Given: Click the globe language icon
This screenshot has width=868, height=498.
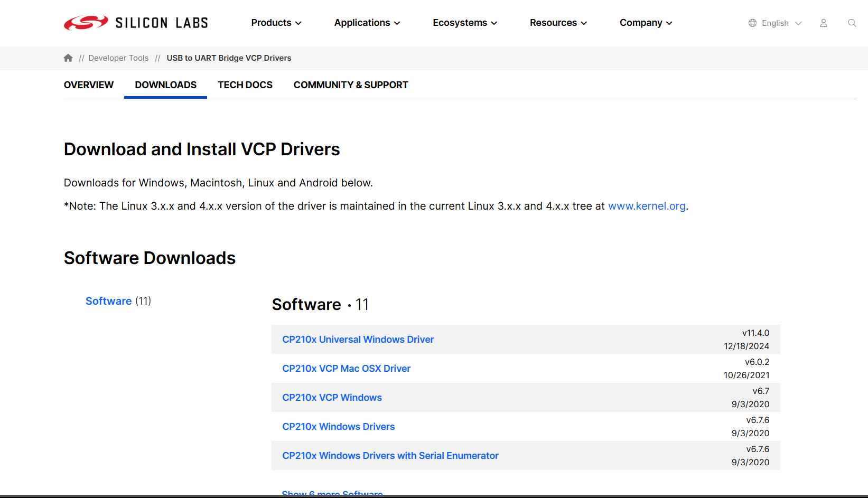Looking at the screenshot, I should (752, 23).
